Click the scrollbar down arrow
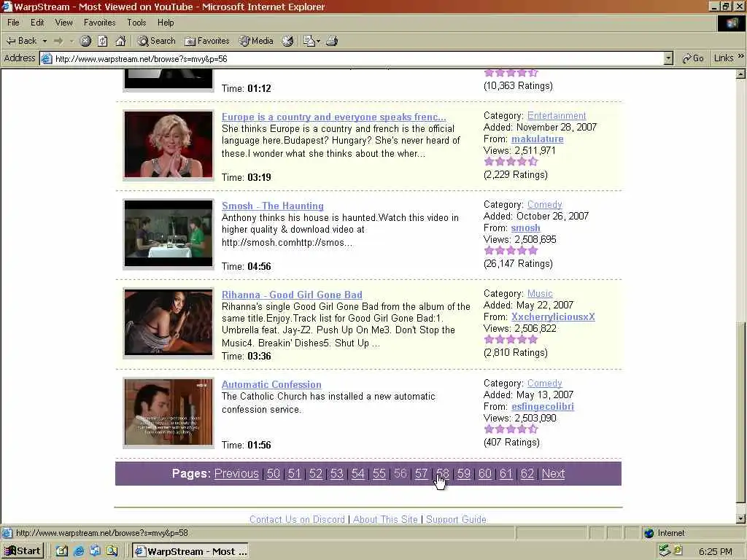This screenshot has width=747, height=560. [740, 518]
